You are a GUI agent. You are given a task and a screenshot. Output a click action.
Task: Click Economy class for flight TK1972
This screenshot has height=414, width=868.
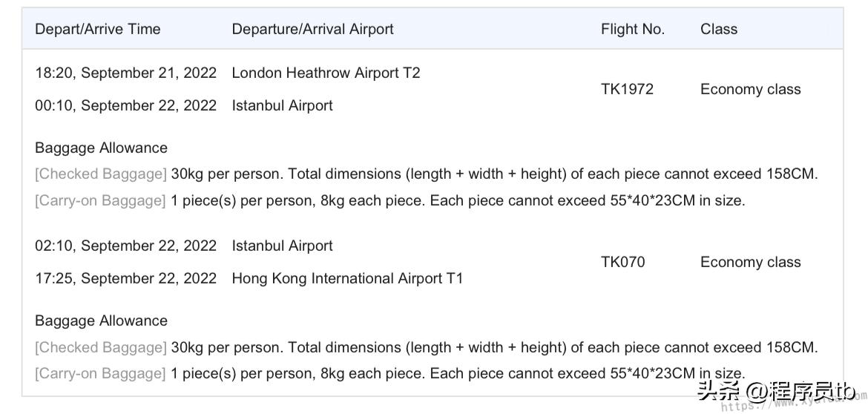[750, 89]
